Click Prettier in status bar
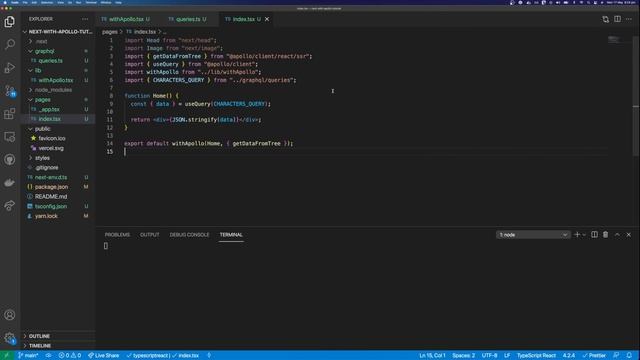640x360 pixels. pyautogui.click(x=594, y=356)
